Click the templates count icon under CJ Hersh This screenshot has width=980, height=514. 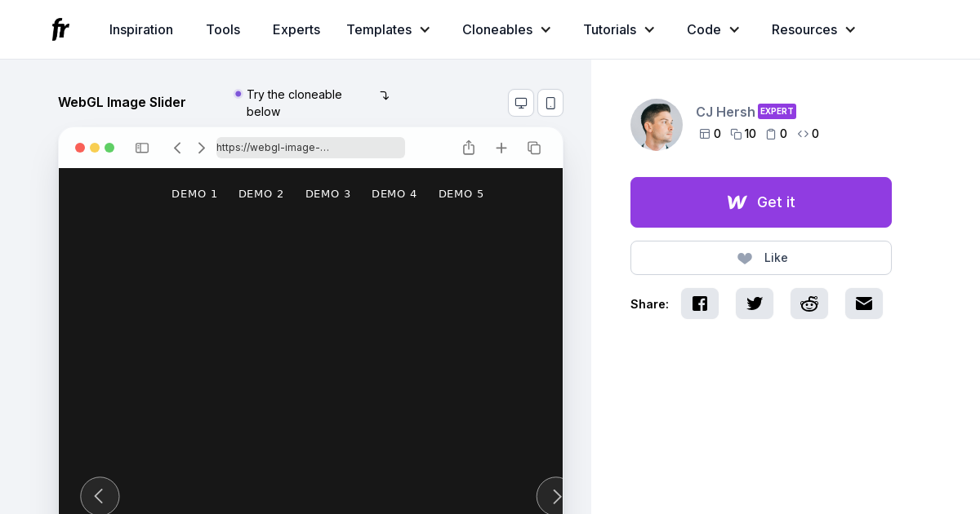coord(705,134)
